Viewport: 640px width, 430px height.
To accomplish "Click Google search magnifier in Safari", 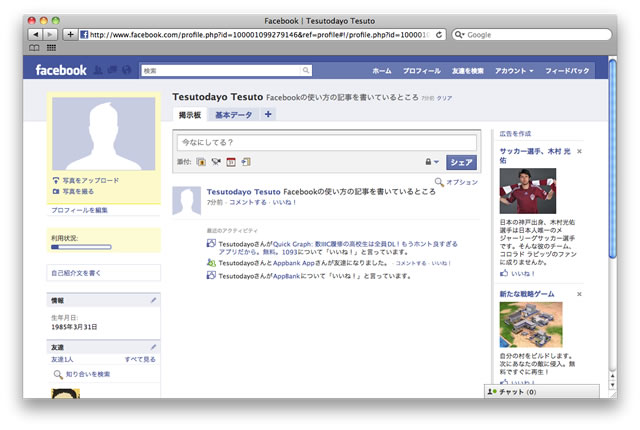I will pyautogui.click(x=460, y=35).
